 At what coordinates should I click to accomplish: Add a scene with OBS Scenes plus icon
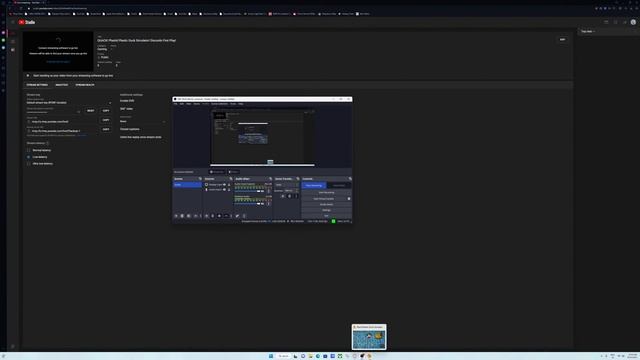[x=176, y=216]
